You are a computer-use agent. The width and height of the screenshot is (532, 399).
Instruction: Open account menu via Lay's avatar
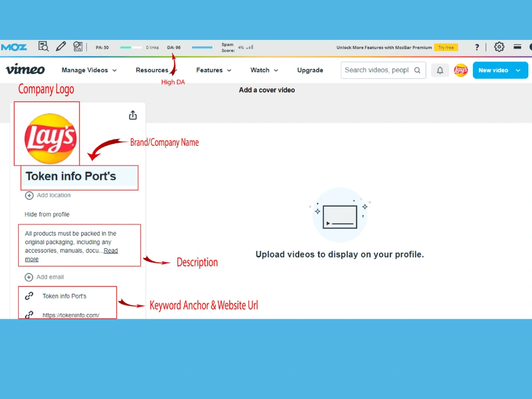pyautogui.click(x=461, y=70)
